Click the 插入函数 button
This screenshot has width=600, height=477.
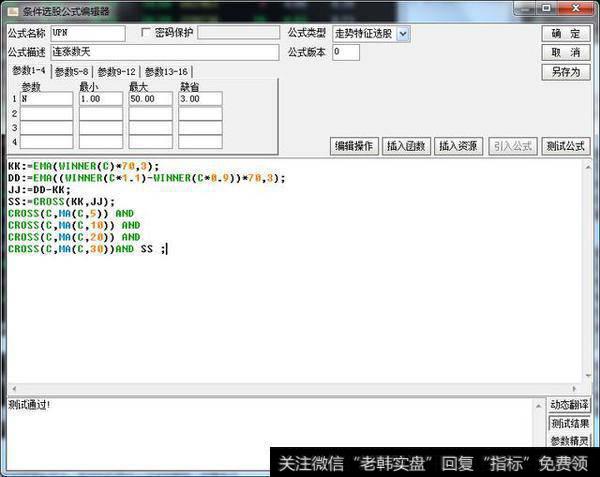click(x=405, y=146)
